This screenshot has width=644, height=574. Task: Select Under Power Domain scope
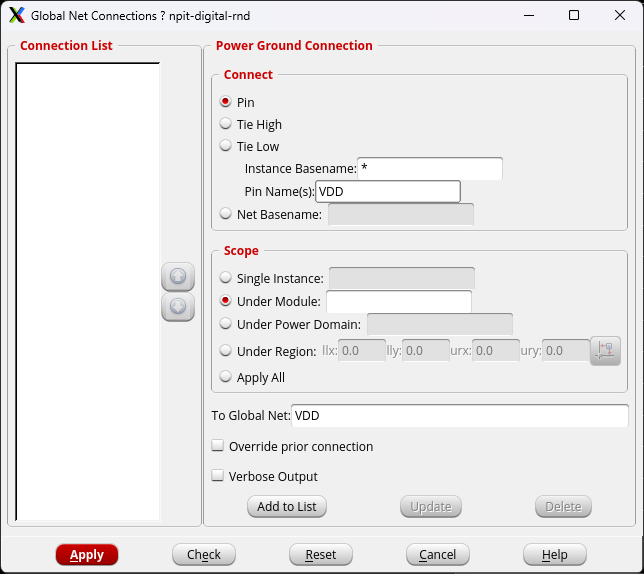(225, 324)
